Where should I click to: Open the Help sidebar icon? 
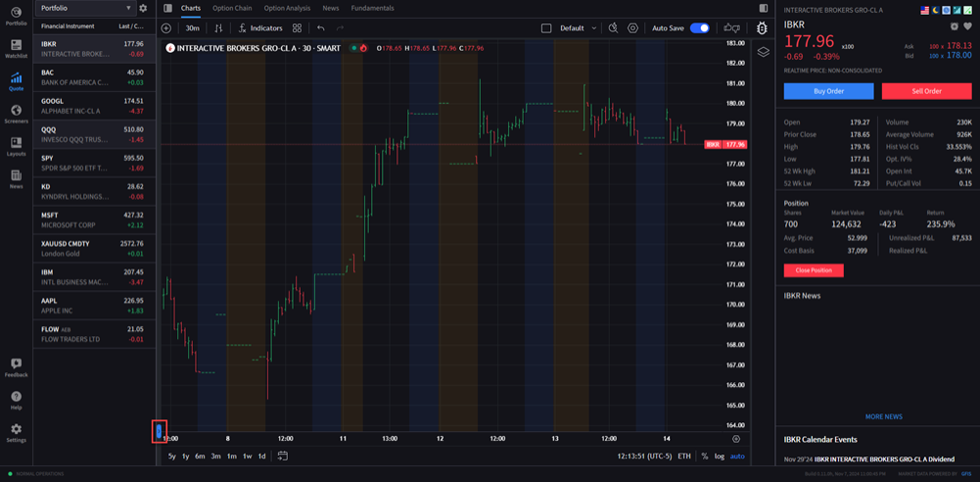click(x=16, y=400)
